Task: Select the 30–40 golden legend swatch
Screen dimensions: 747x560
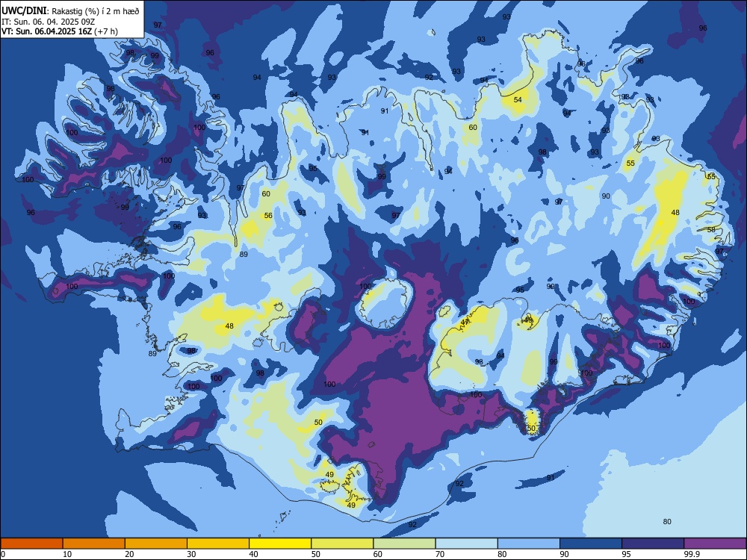Action: point(218,544)
